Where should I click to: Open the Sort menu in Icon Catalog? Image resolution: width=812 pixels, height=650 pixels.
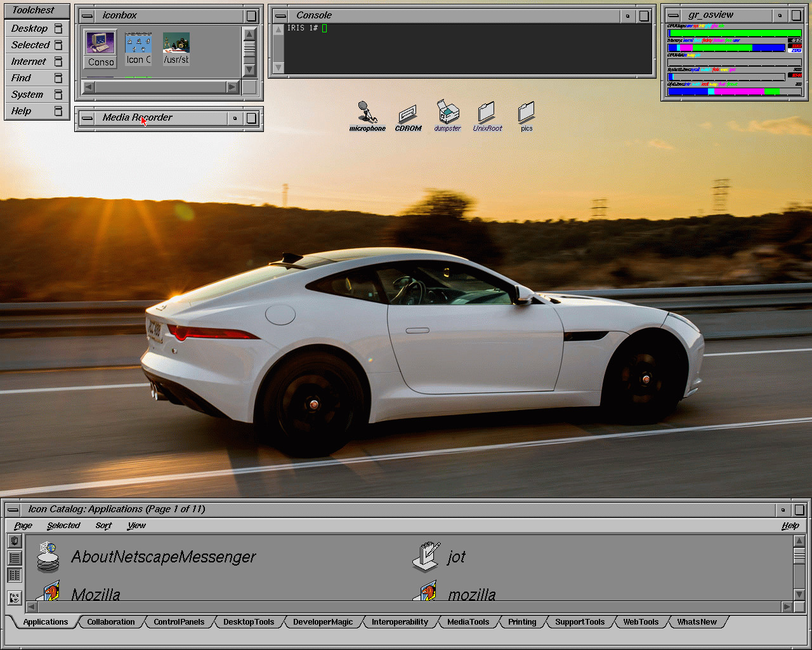(103, 526)
